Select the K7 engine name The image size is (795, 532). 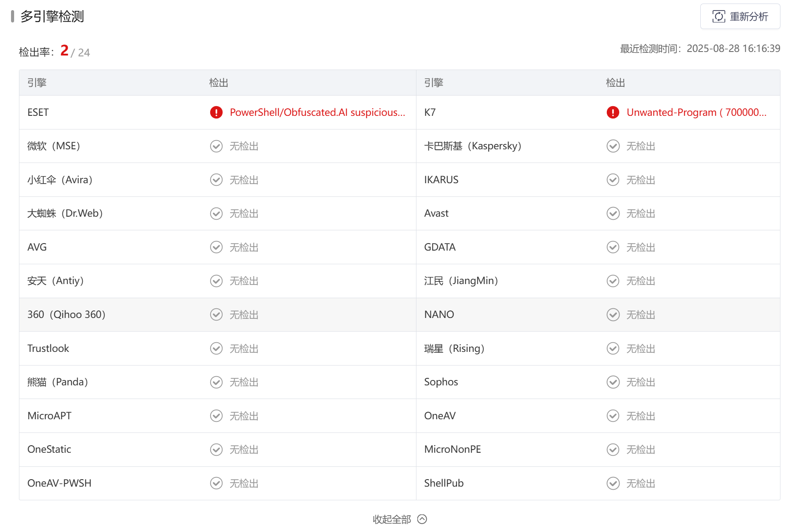(430, 112)
